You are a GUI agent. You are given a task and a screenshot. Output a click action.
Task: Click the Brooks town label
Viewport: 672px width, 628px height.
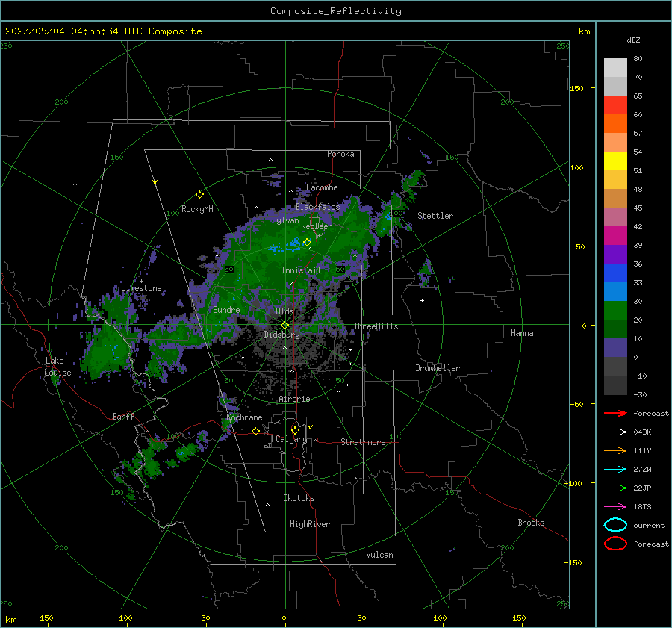point(531,523)
